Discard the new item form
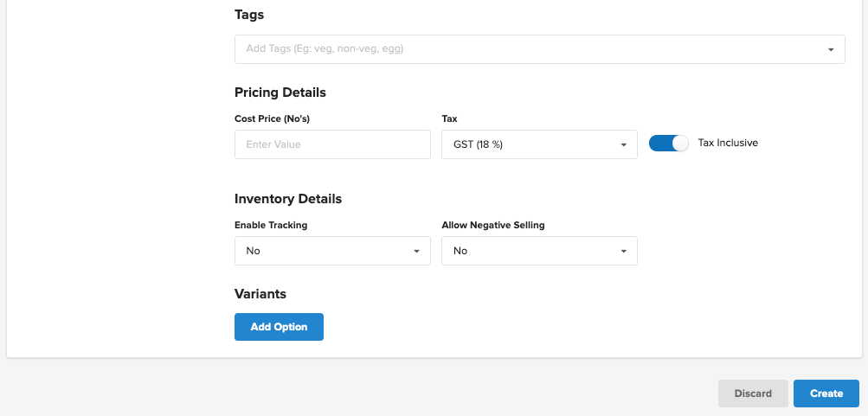Viewport: 868px width, 416px height. point(753,394)
